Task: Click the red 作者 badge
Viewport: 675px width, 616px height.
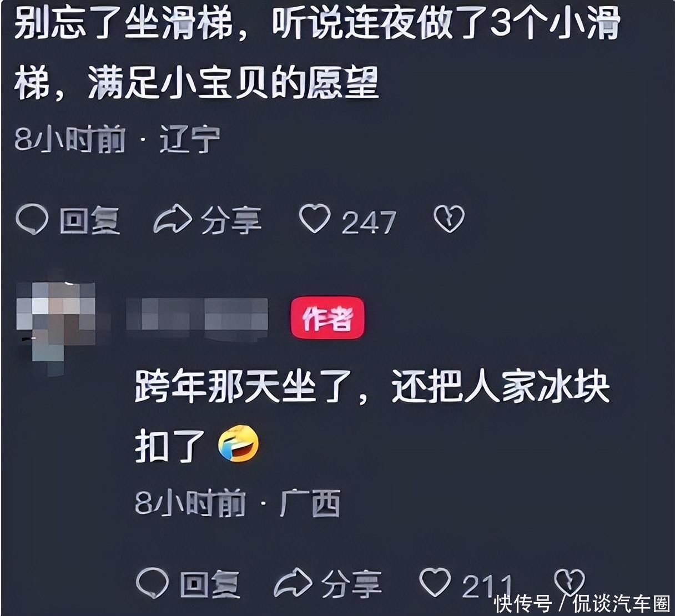Action: click(x=328, y=317)
